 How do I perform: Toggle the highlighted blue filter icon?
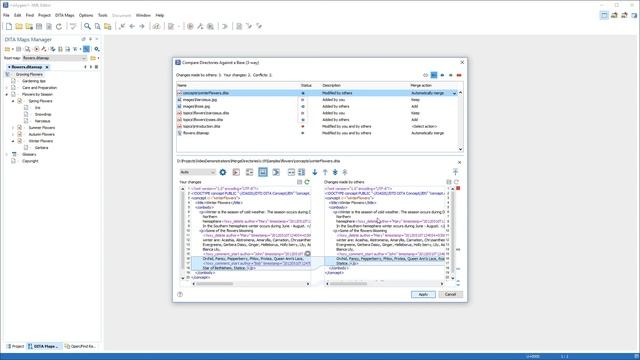click(434, 75)
